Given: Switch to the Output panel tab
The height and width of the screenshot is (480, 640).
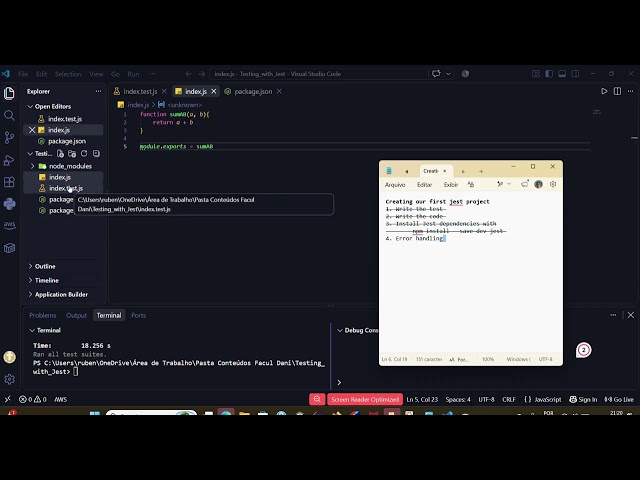Looking at the screenshot, I should pyautogui.click(x=76, y=316).
